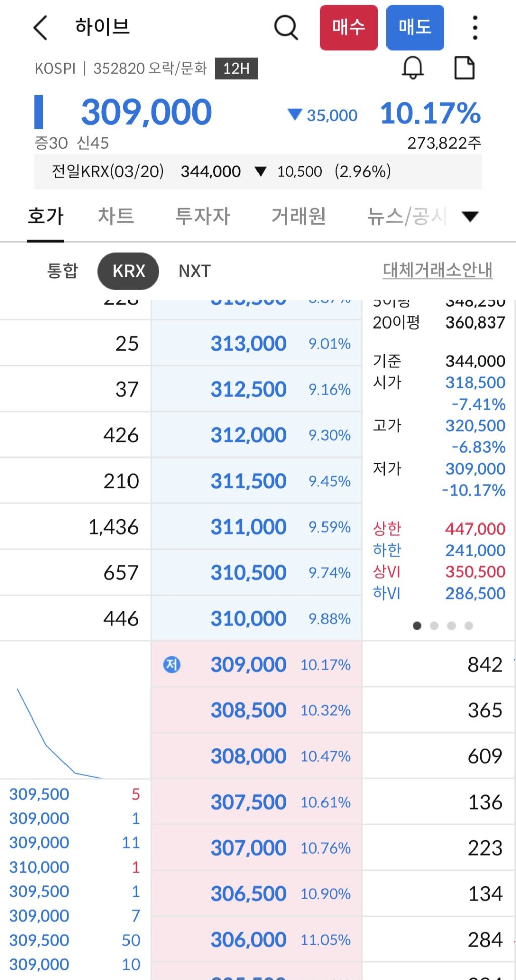The width and height of the screenshot is (516, 980).
Task: Open the 투자자 tab
Action: pos(203,217)
